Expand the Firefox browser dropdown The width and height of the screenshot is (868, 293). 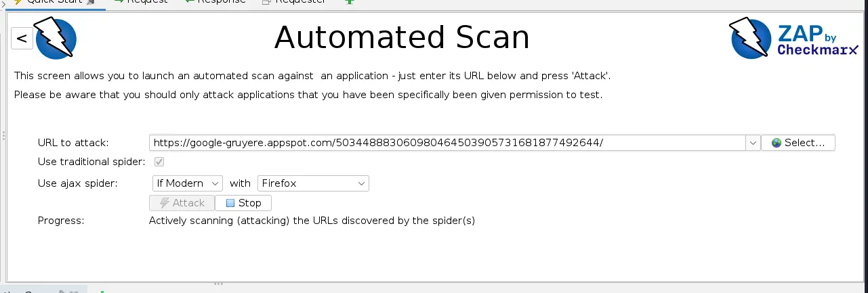(x=313, y=183)
